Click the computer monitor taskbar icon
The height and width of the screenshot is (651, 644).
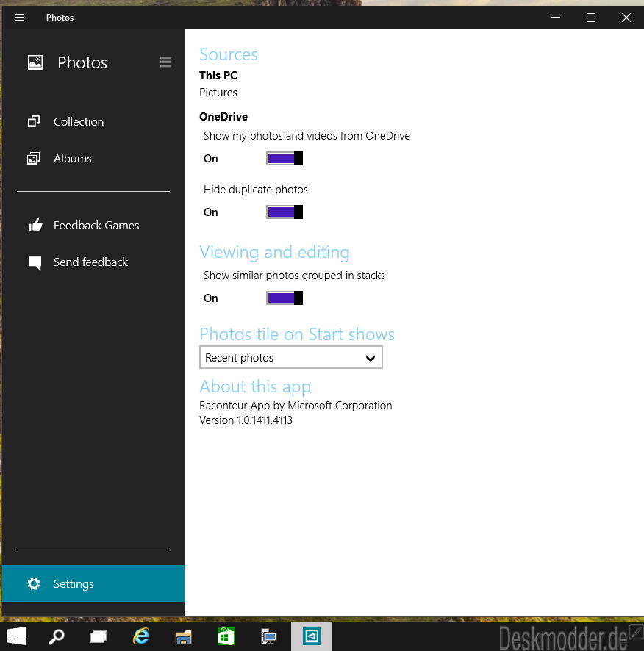(268, 636)
